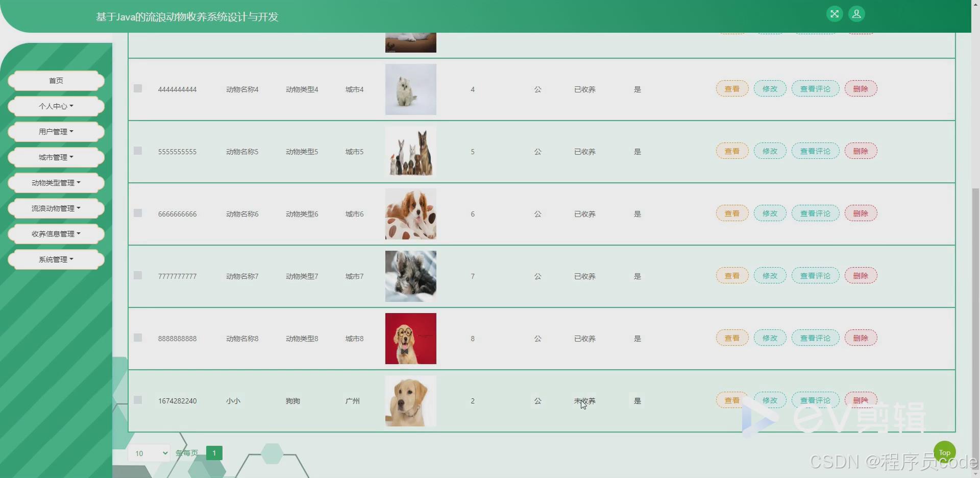
Task: Click 查看 for 动物名称8 row
Action: click(x=732, y=338)
